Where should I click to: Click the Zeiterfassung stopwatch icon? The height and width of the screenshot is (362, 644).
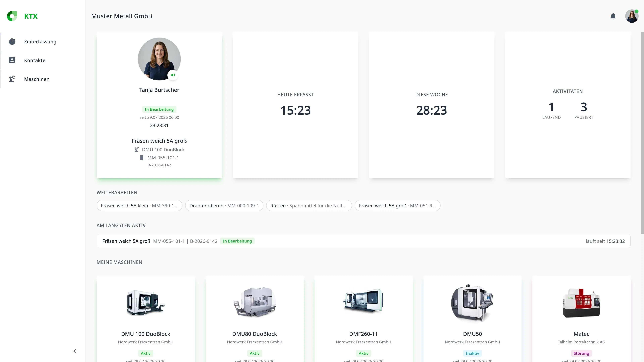pyautogui.click(x=12, y=41)
